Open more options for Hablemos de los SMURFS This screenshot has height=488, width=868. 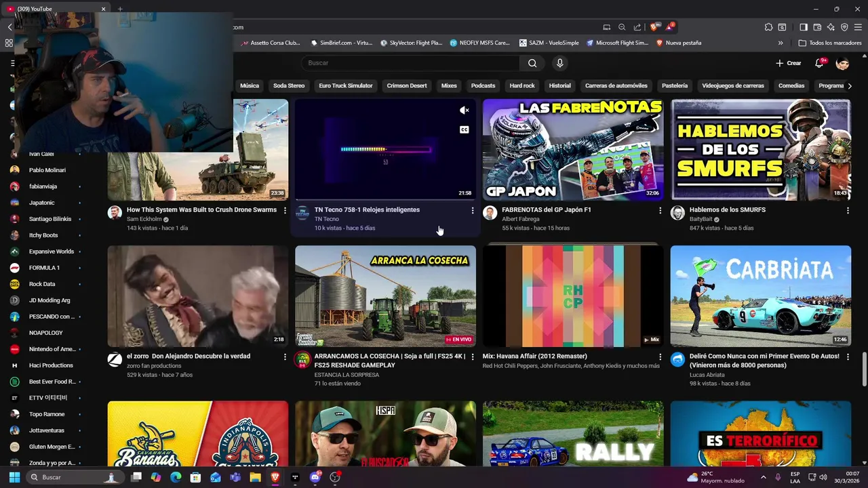coord(848,211)
